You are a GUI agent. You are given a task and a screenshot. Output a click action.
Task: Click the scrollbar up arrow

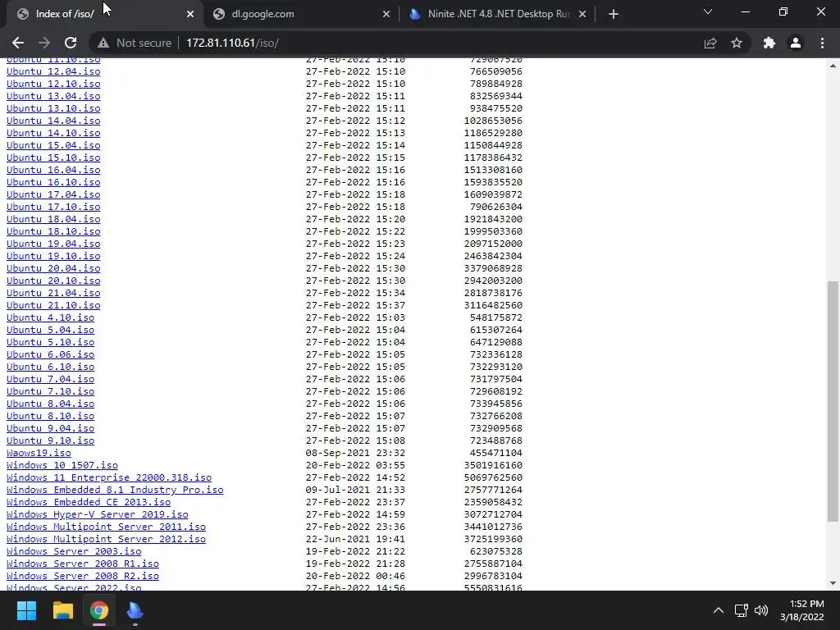(833, 66)
